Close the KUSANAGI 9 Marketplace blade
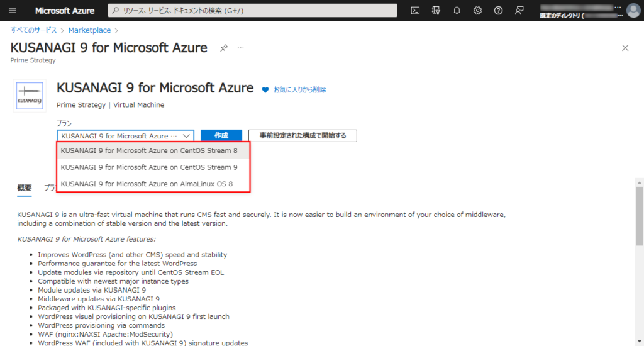Screen dimensions: 644x346 [x=625, y=48]
